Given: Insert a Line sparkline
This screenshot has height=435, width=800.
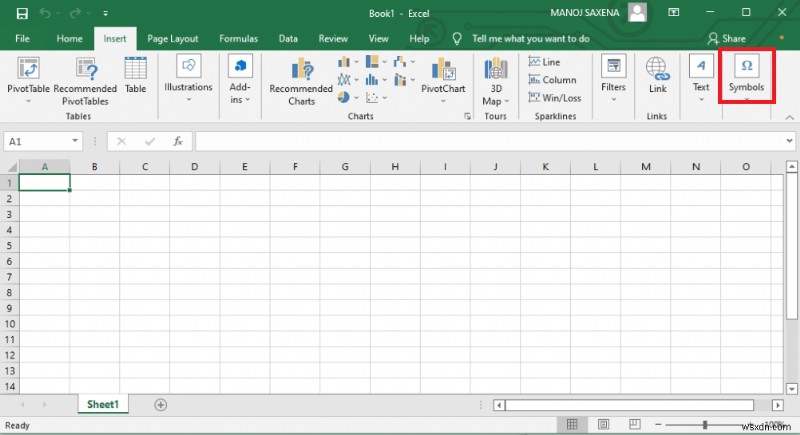Looking at the screenshot, I should tap(544, 62).
